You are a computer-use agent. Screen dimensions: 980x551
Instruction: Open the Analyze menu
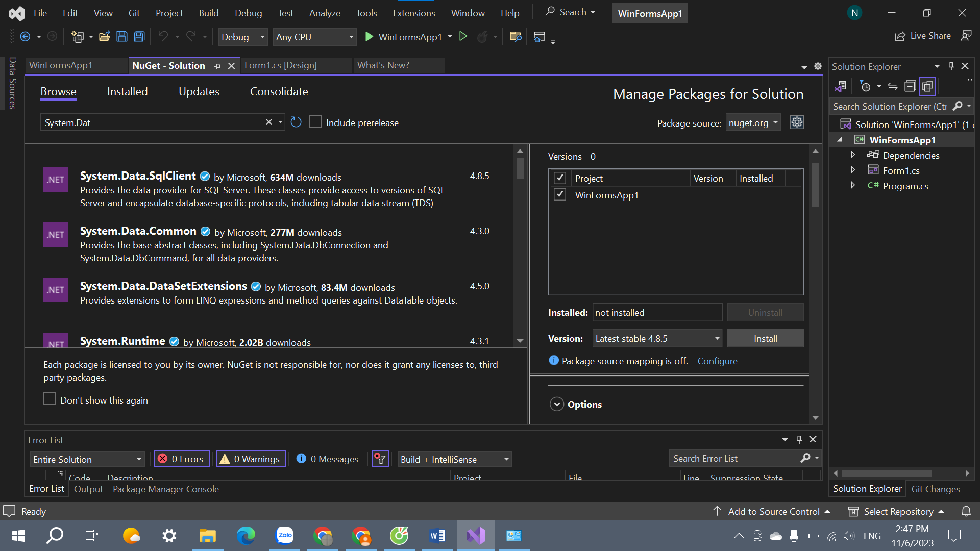pyautogui.click(x=325, y=13)
